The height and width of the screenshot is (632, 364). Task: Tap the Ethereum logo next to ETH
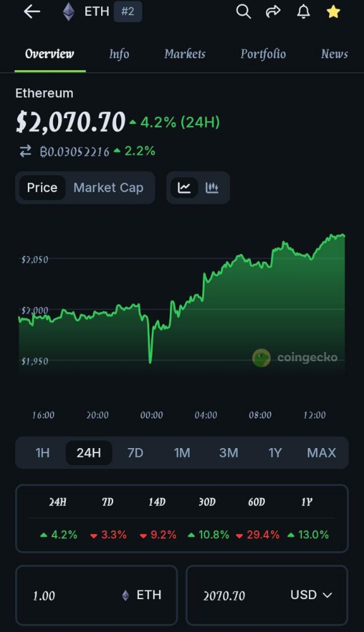pyautogui.click(x=68, y=11)
